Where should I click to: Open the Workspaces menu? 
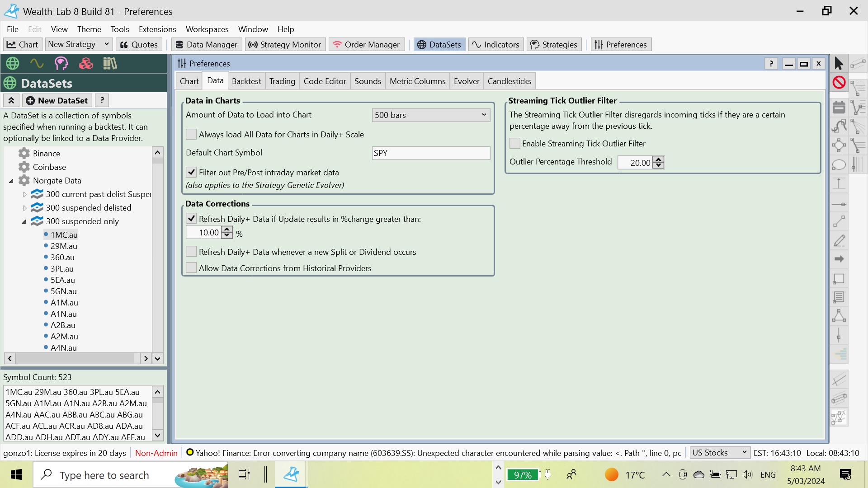(207, 29)
